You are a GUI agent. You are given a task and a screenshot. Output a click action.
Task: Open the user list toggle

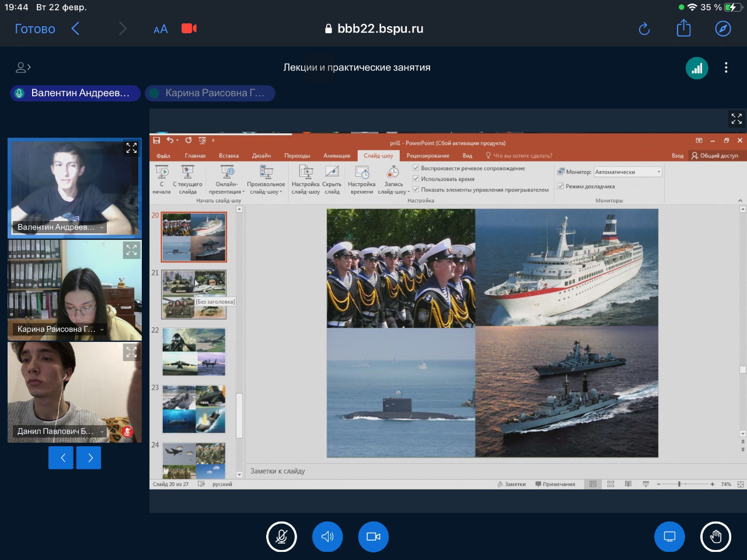[x=23, y=68]
